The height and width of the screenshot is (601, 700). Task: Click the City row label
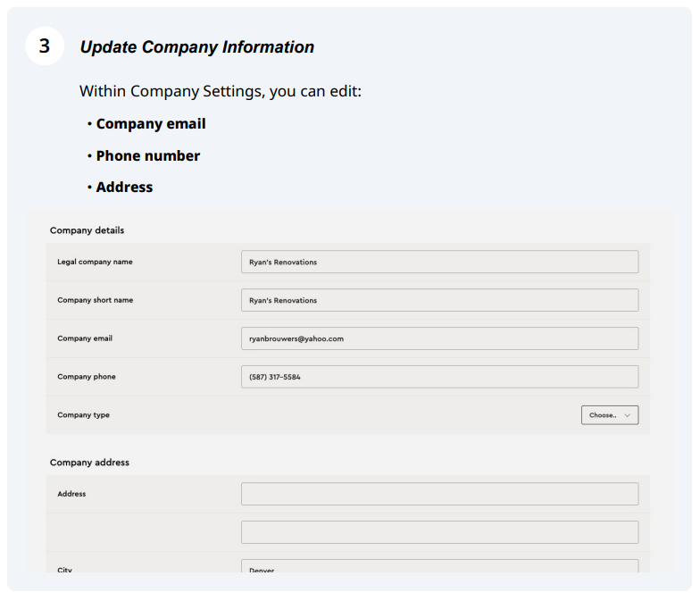[64, 569]
